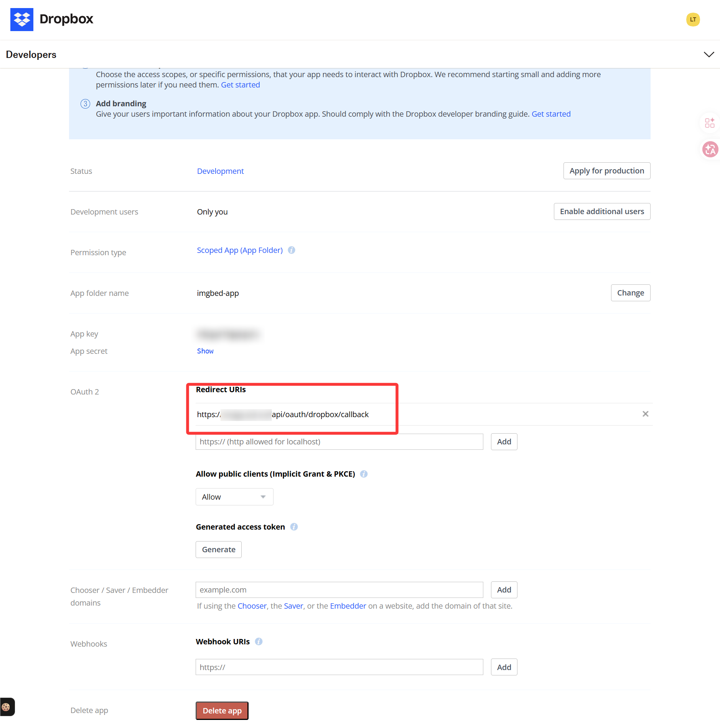Open the cookie settings icon

point(6,707)
